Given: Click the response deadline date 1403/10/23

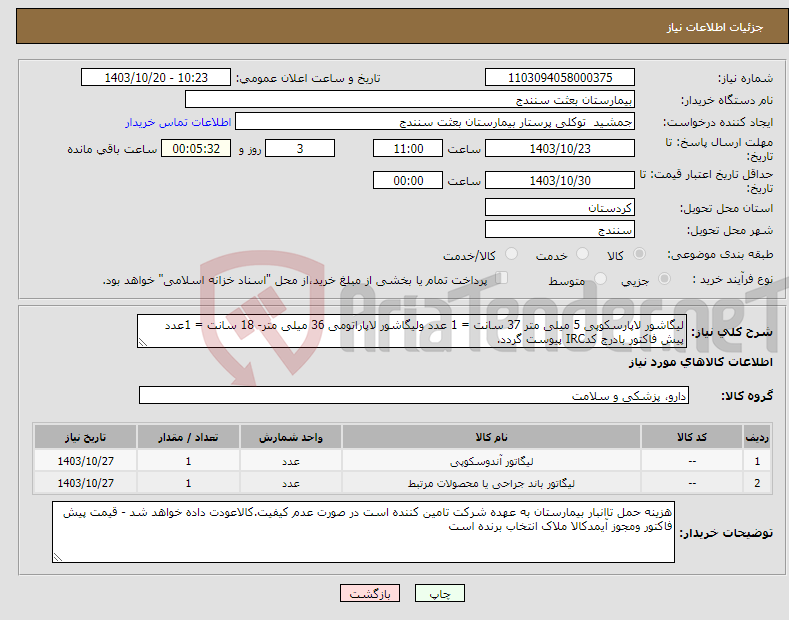Looking at the screenshot, I should [x=560, y=148].
